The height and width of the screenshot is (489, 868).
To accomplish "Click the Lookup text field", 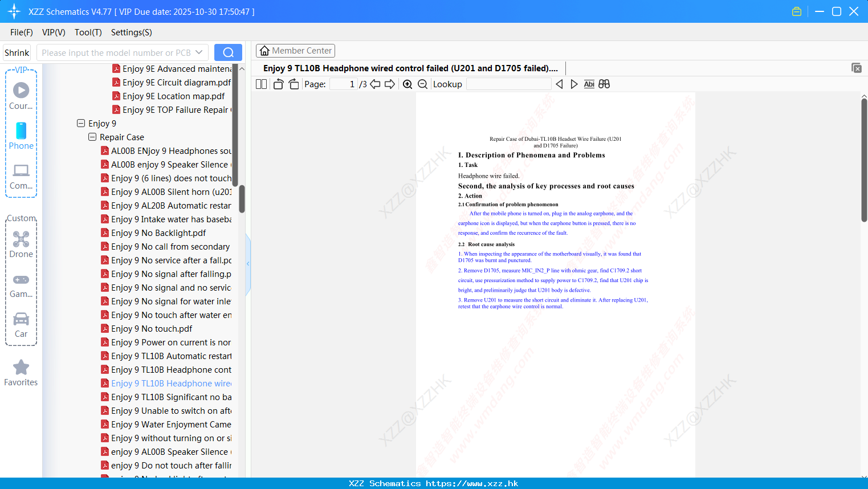I will [509, 84].
